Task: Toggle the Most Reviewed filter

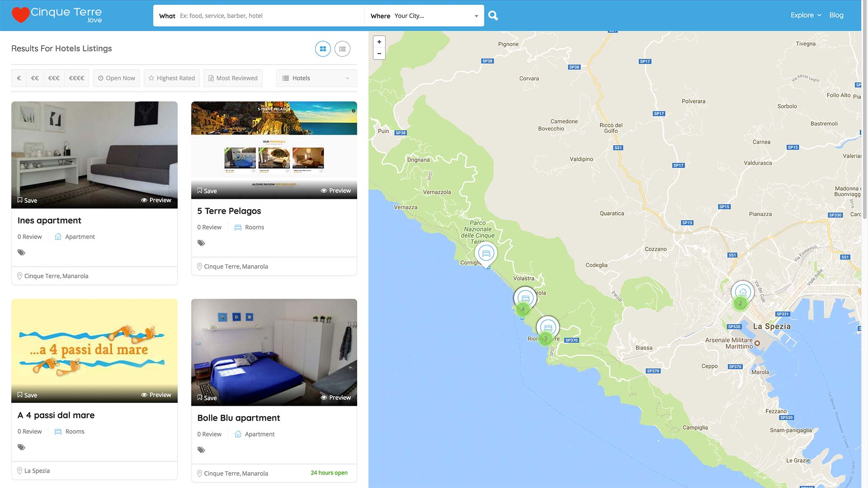Action: 233,78
